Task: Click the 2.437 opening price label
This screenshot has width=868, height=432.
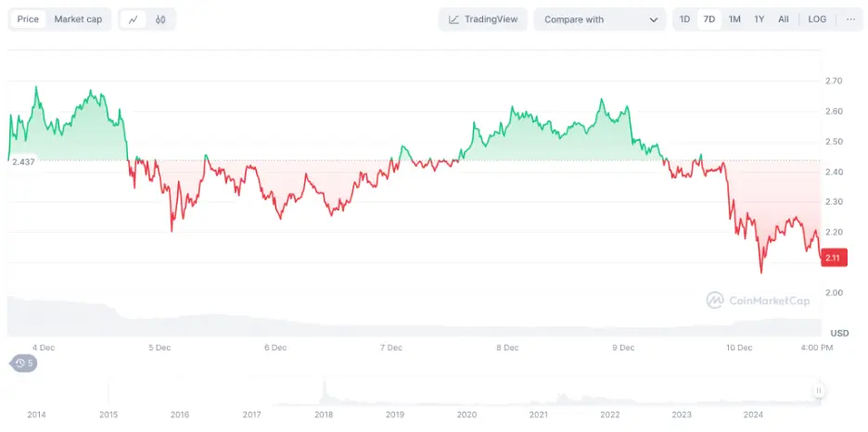Action: (23, 161)
